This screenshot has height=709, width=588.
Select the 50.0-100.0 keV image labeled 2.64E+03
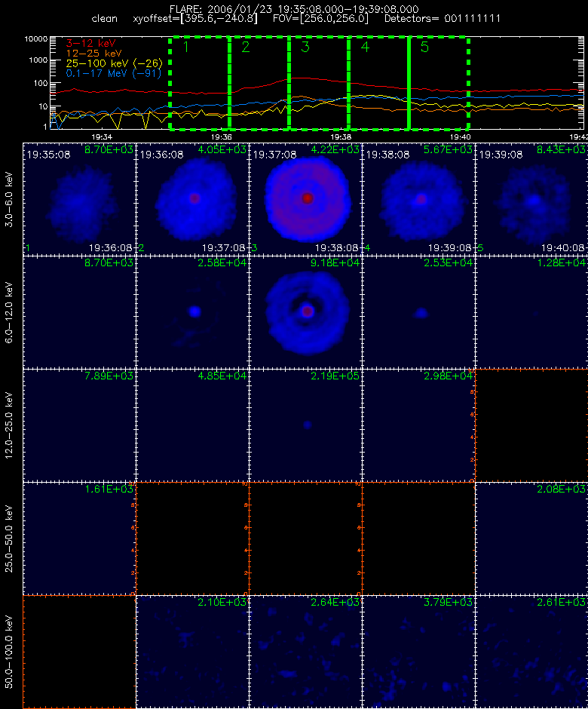(305, 652)
